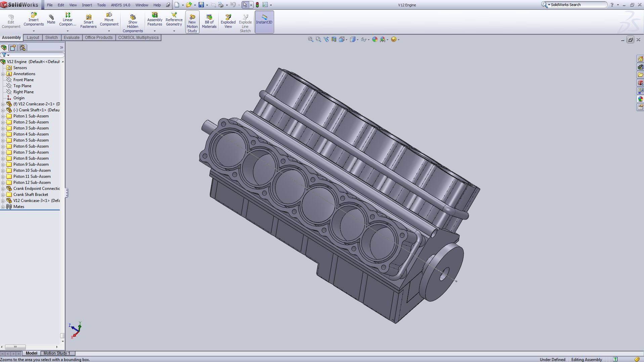This screenshot has height=362, width=644.
Task: Open View Orientation dropdown arrow
Action: tap(346, 40)
